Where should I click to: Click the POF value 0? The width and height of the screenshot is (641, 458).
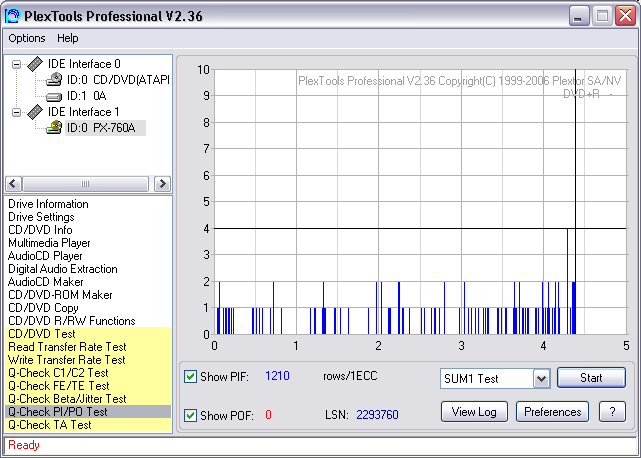268,415
